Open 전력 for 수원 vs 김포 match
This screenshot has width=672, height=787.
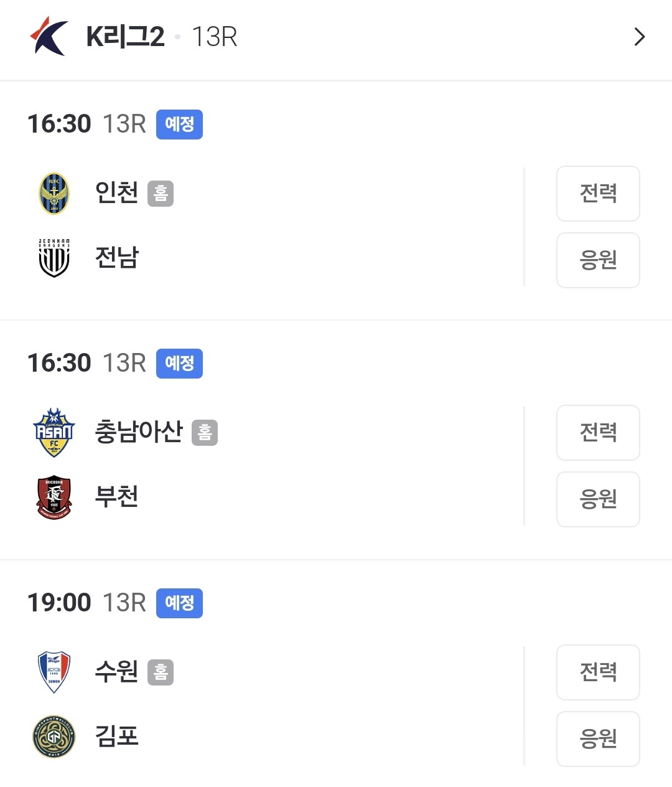(597, 672)
